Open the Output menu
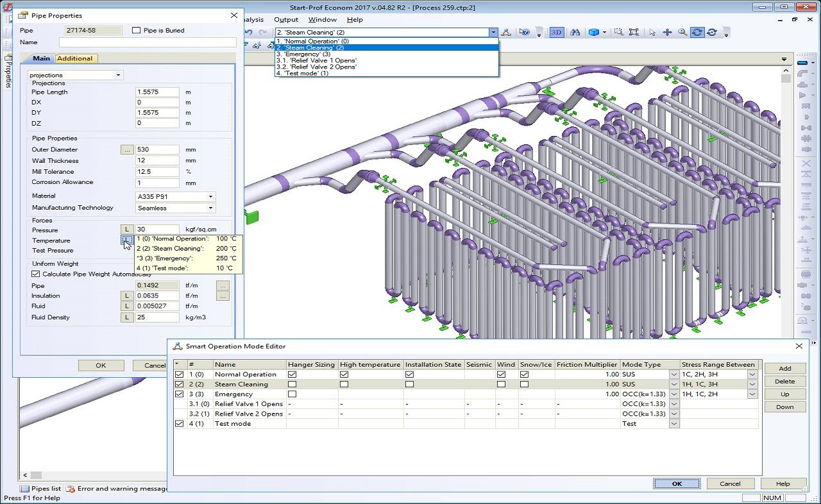Viewport: 821px width, 504px height. pyautogui.click(x=286, y=20)
